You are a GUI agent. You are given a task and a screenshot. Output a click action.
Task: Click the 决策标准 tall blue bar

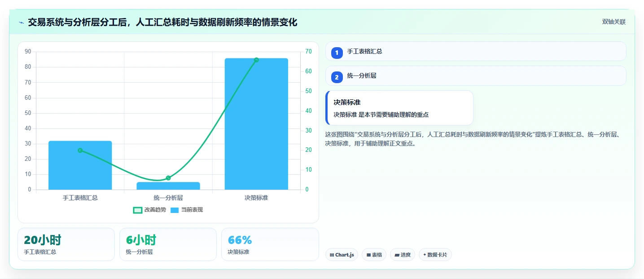point(256,124)
